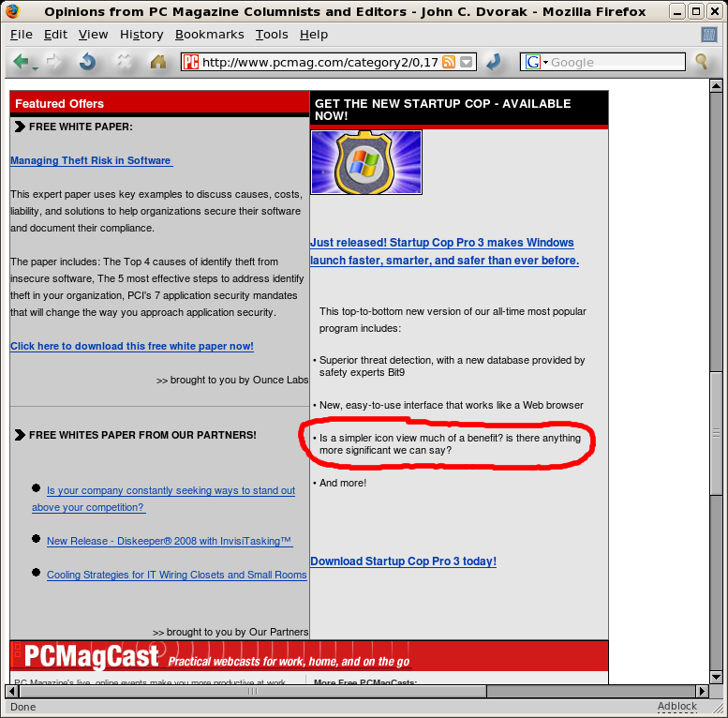This screenshot has width=728, height=718.
Task: Open the History menu
Action: pos(141,35)
